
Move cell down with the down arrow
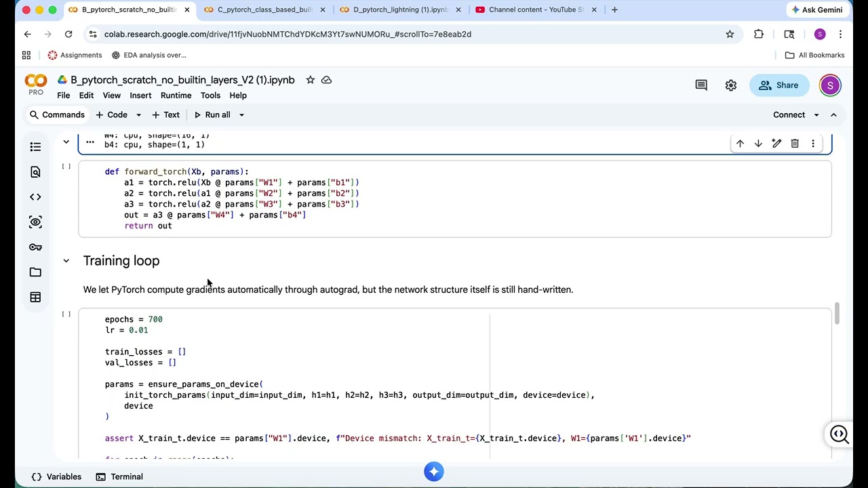(758, 144)
